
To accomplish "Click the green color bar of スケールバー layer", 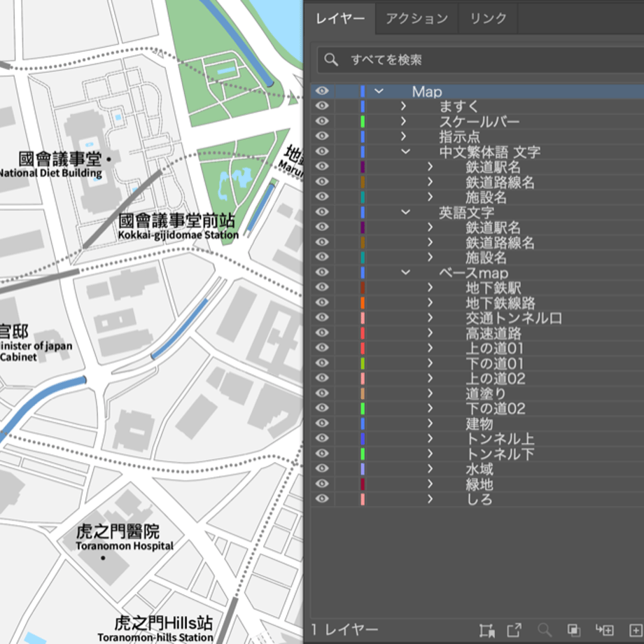I will click(x=363, y=121).
